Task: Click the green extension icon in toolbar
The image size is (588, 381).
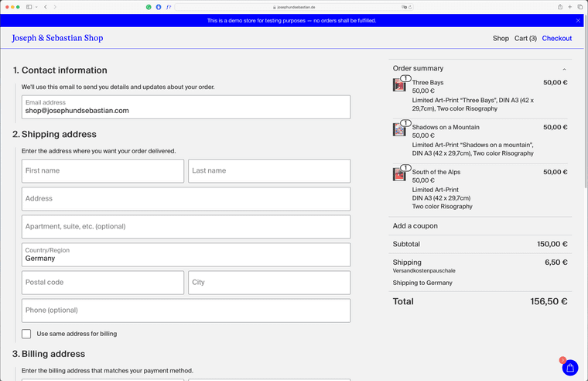Action: click(x=149, y=7)
